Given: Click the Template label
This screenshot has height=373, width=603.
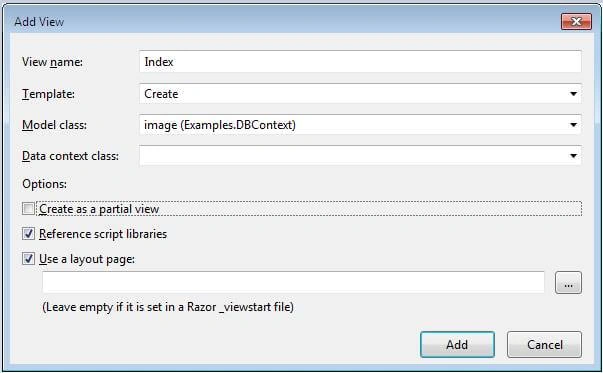Looking at the screenshot, I should tap(48, 94).
